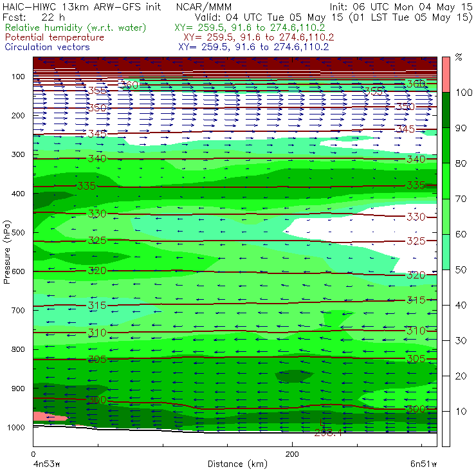Click the '325' contour label nearest the color bar

[416, 241]
